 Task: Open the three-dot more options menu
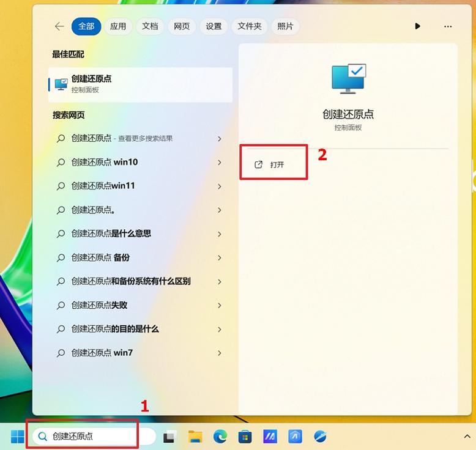pos(448,26)
